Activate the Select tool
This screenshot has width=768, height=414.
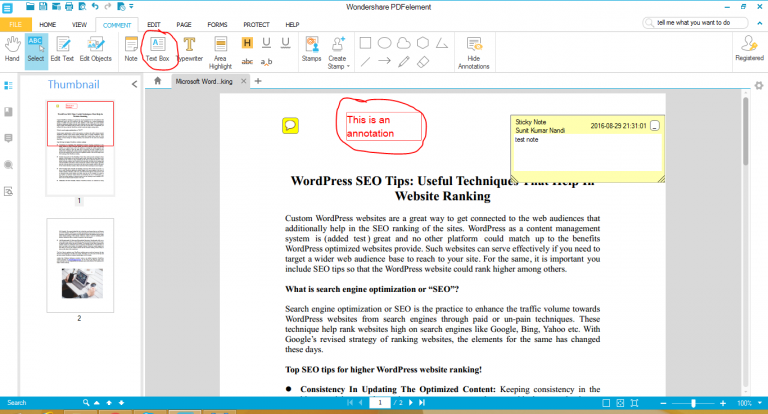[x=36, y=49]
